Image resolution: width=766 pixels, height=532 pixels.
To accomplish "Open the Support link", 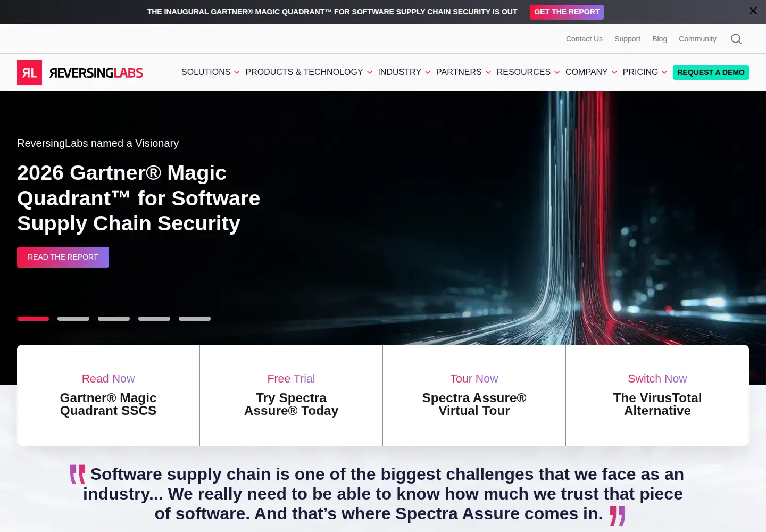I will 627,39.
